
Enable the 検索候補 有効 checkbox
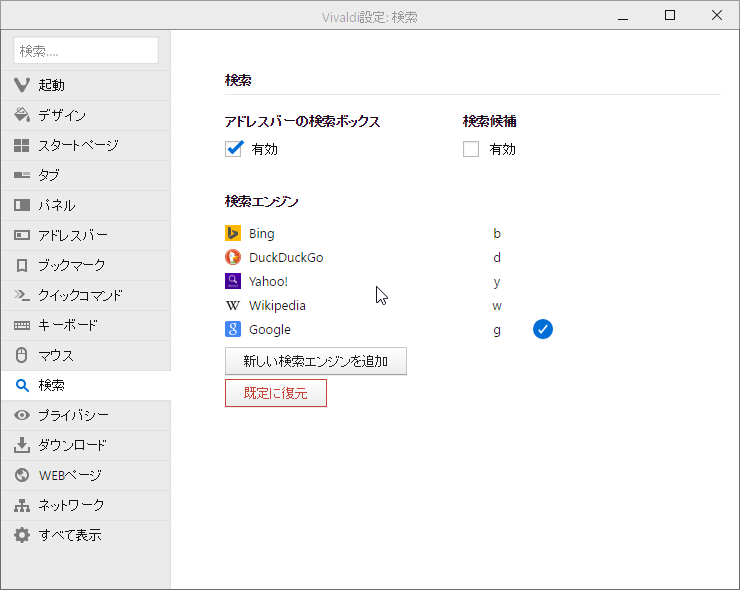click(471, 149)
